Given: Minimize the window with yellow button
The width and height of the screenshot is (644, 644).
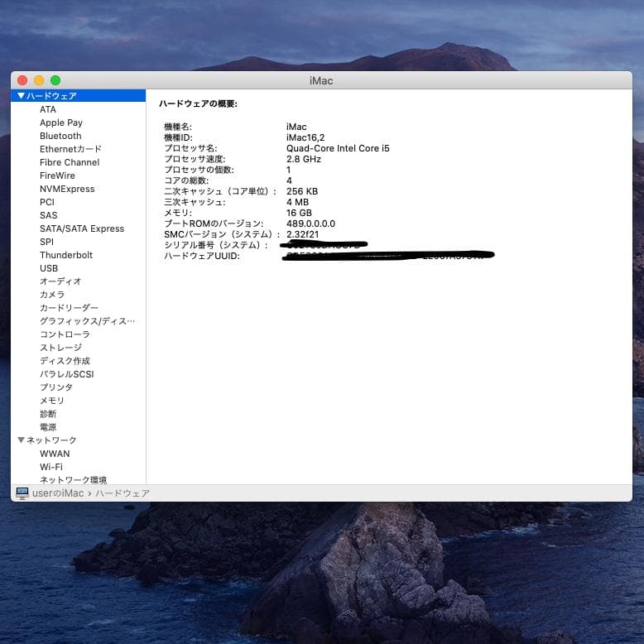Looking at the screenshot, I should (39, 80).
